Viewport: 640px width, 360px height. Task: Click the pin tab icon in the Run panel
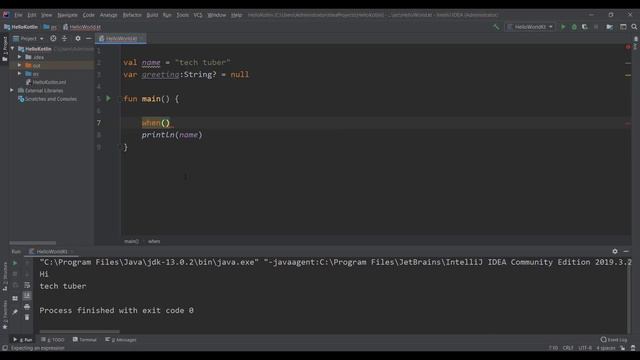15,312
